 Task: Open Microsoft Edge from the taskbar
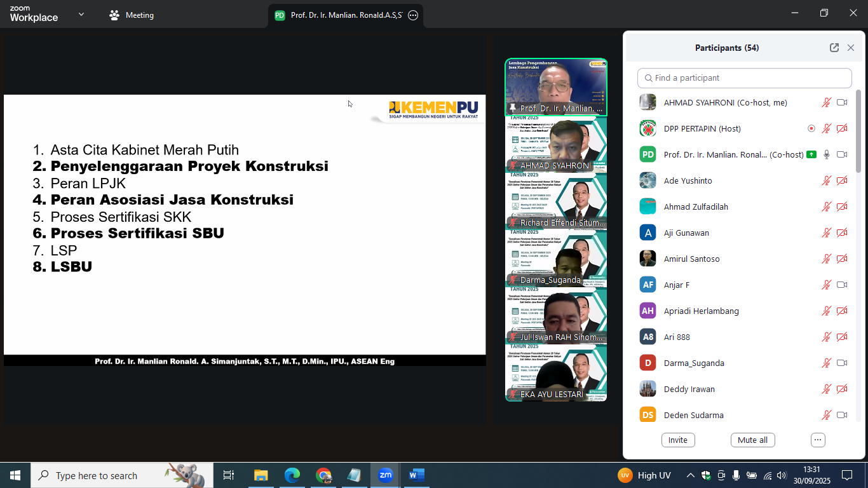292,475
